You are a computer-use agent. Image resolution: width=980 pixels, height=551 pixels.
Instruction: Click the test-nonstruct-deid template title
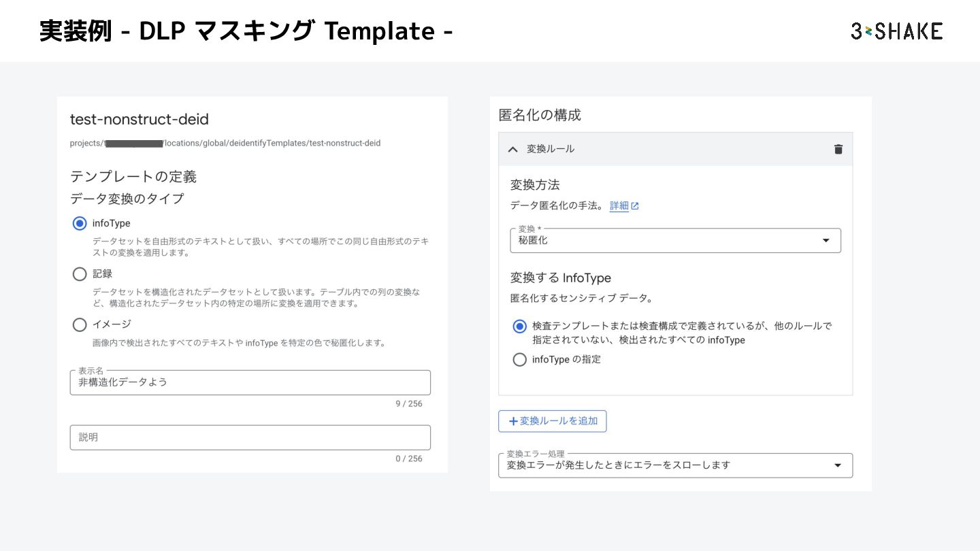click(x=140, y=120)
